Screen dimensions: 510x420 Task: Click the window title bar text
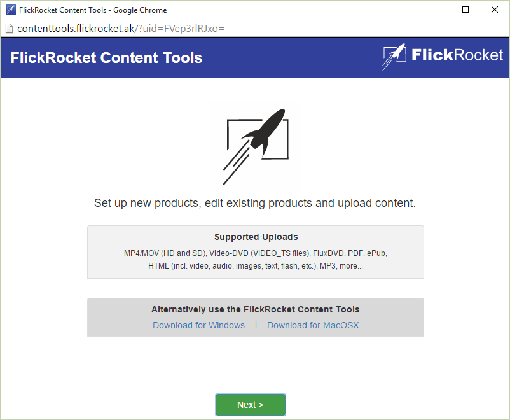[x=93, y=10]
